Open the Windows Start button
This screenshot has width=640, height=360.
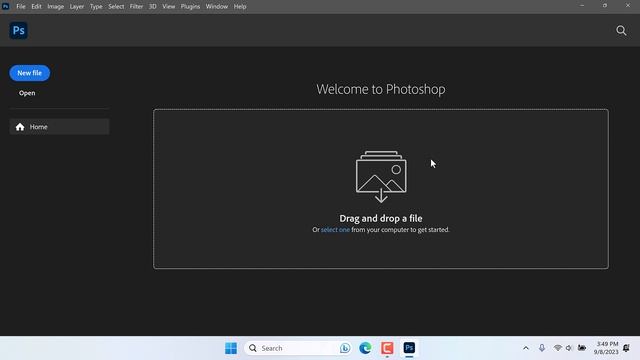click(231, 348)
